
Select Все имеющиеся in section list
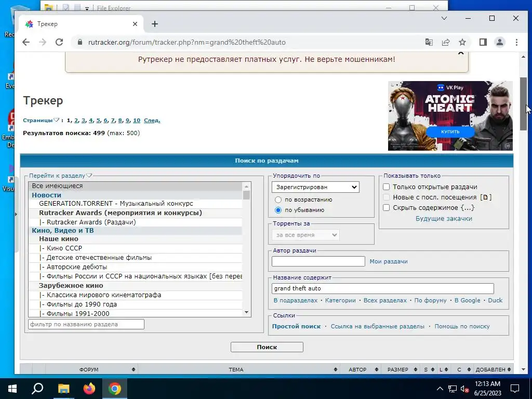click(136, 186)
